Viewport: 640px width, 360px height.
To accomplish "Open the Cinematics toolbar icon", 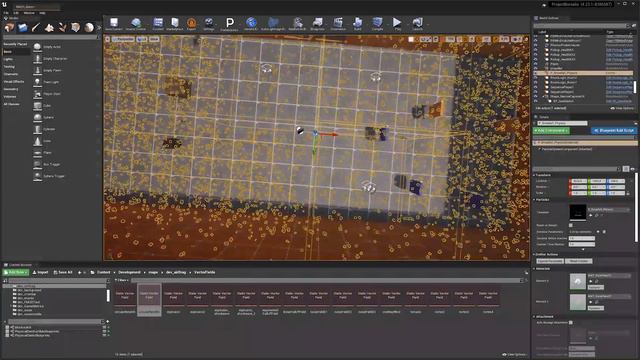I will click(338, 24).
